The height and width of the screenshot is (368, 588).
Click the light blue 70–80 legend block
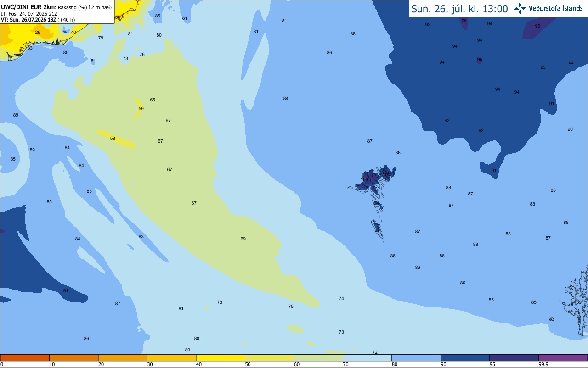(367, 357)
